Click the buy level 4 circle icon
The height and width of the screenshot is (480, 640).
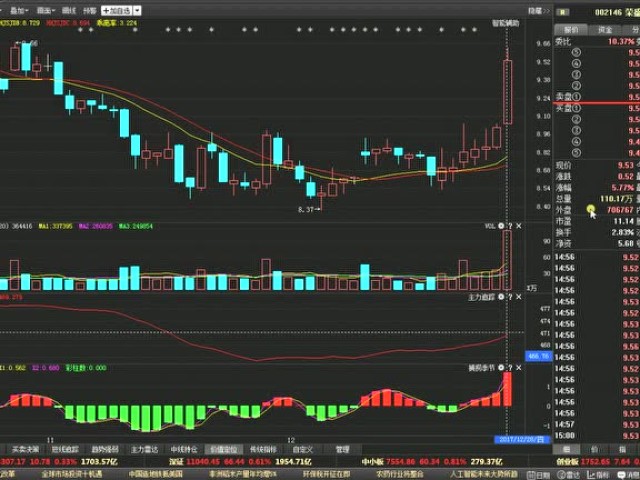point(576,142)
